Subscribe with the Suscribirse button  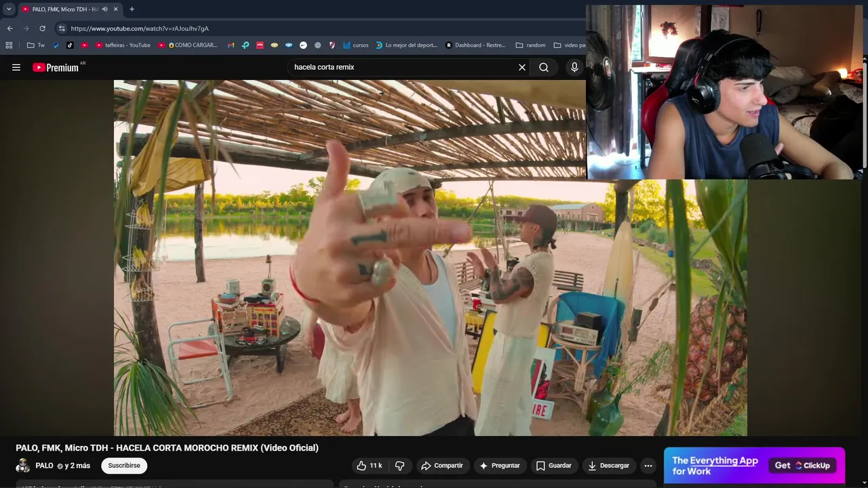(x=124, y=466)
